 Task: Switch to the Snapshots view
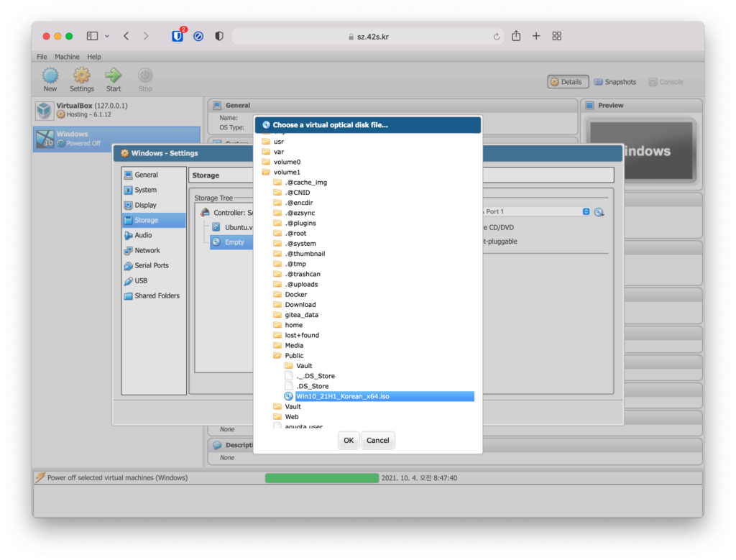point(615,82)
